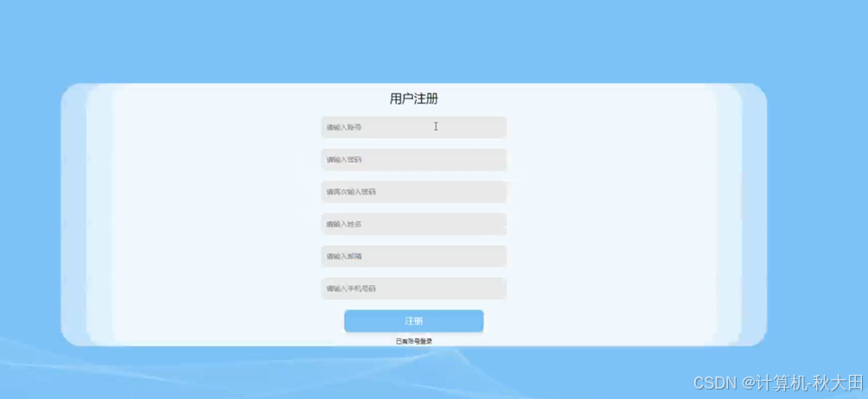
Task: Click the CSDN @计算机-秋大田 watermark
Action: [778, 383]
